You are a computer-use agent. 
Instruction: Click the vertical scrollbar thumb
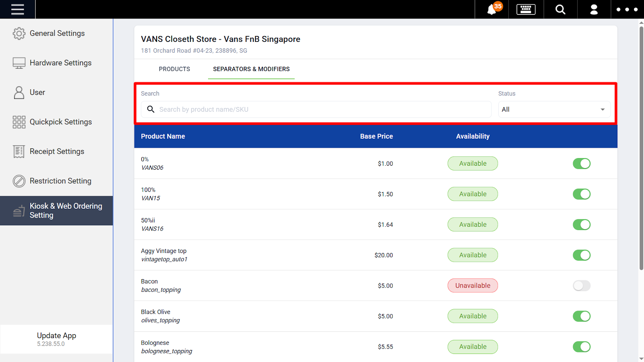click(x=641, y=148)
